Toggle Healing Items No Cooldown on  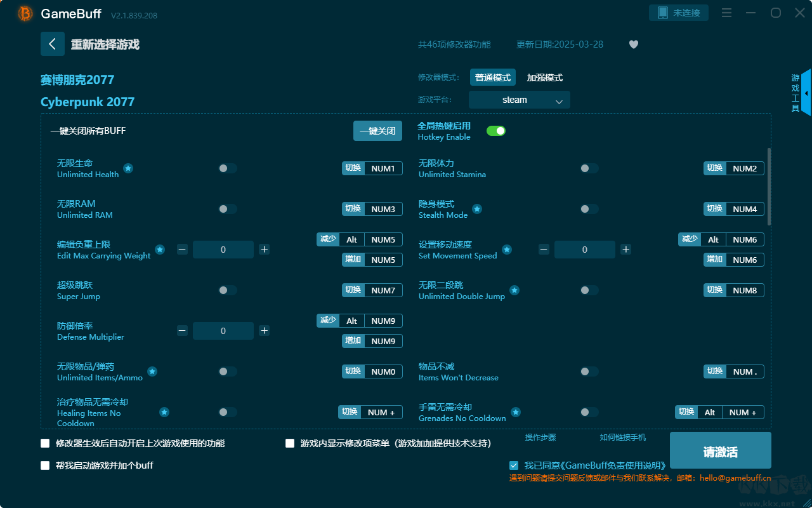[x=228, y=412]
